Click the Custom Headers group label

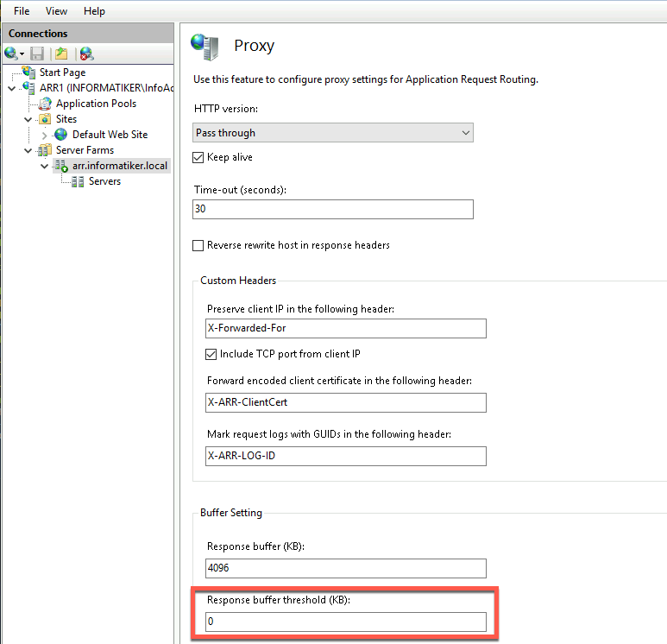tap(238, 281)
